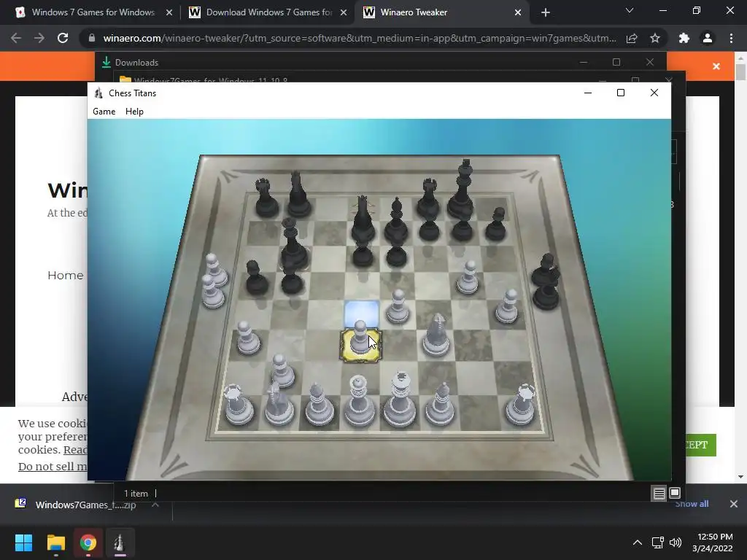
Task: Select the white pawn on h4
Action: pyautogui.click(x=507, y=306)
